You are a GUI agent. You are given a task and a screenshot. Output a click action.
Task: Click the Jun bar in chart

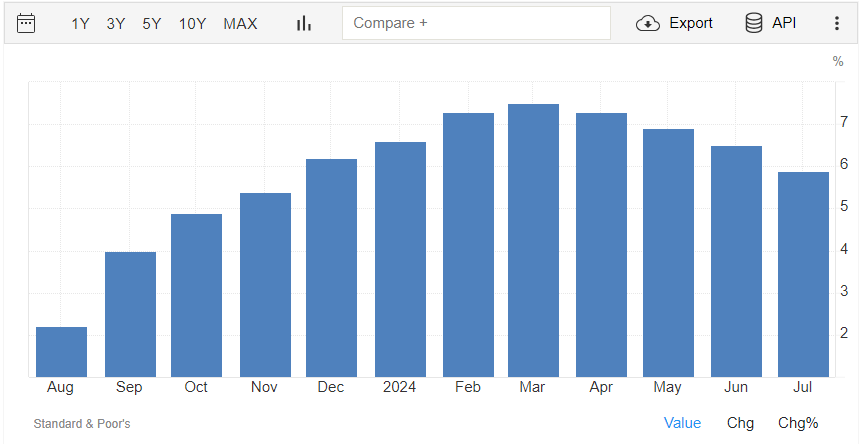coord(736,261)
